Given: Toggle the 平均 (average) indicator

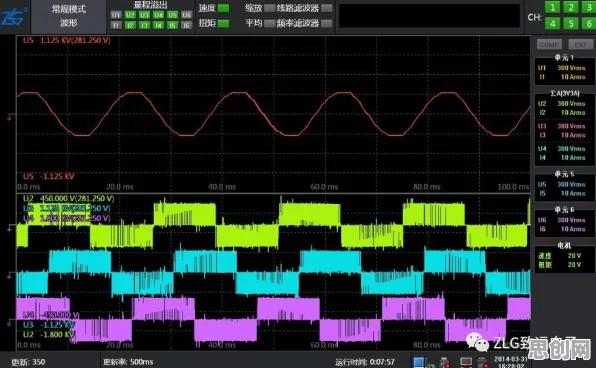Looking at the screenshot, I should click(269, 24).
